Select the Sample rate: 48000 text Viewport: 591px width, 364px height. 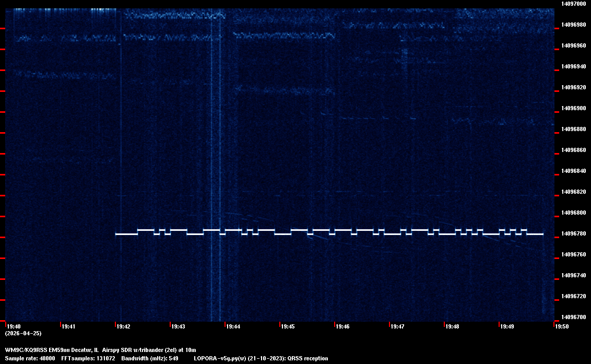[30, 358]
